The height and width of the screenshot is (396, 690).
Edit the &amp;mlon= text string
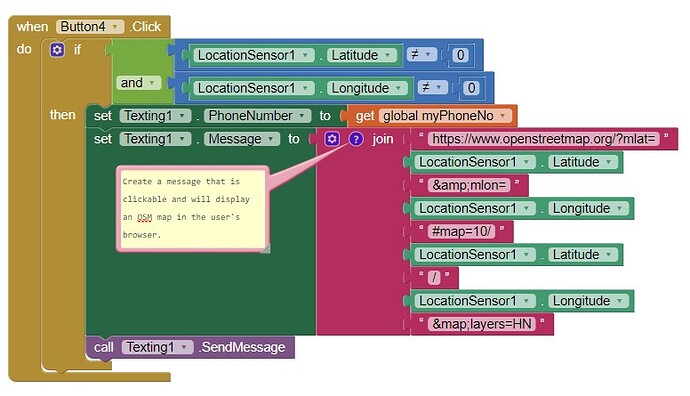pos(469,185)
